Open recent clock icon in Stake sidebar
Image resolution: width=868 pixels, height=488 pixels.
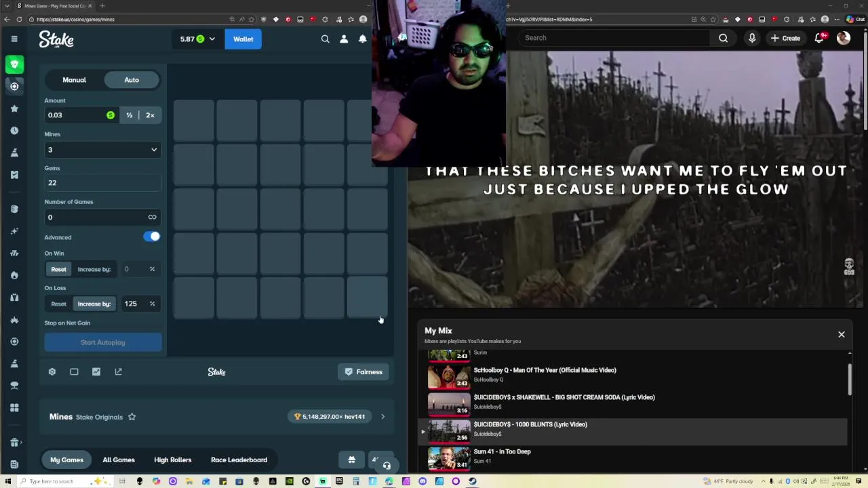pyautogui.click(x=14, y=130)
